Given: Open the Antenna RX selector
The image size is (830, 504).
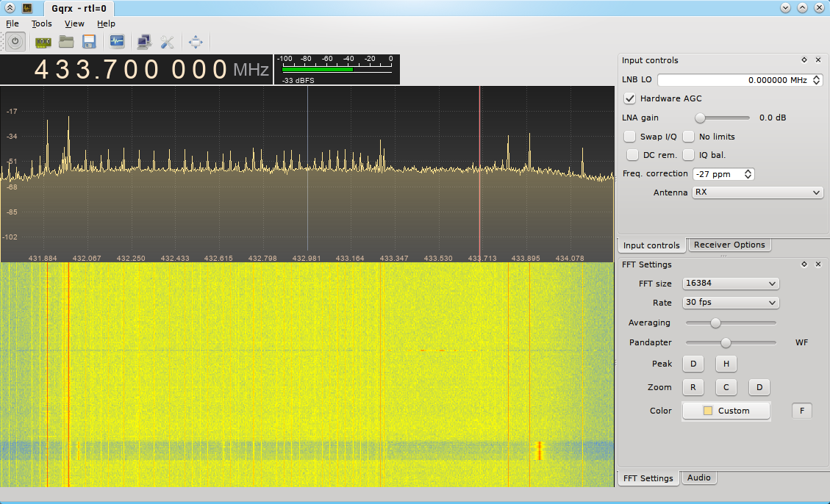Looking at the screenshot, I should click(756, 192).
